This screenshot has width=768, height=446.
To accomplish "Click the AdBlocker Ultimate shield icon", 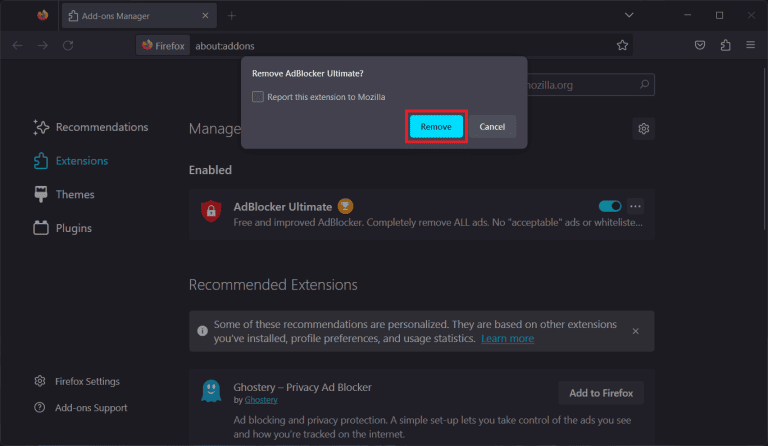I will click(211, 211).
